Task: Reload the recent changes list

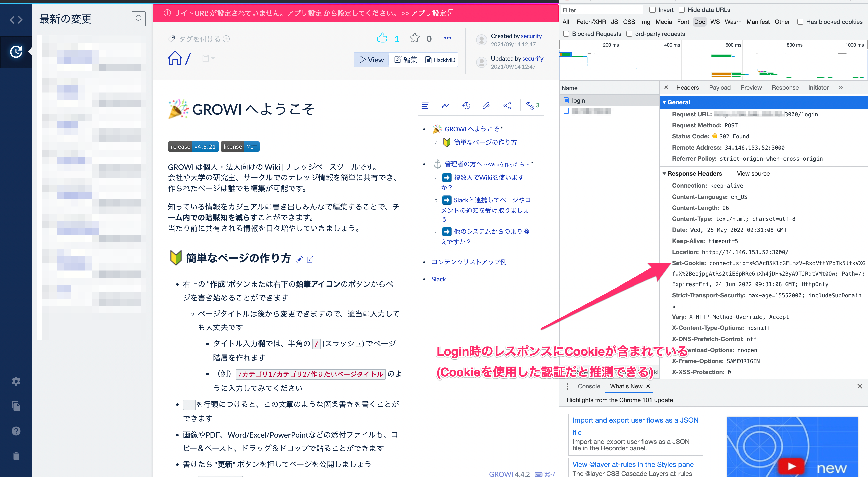Action: [x=138, y=19]
